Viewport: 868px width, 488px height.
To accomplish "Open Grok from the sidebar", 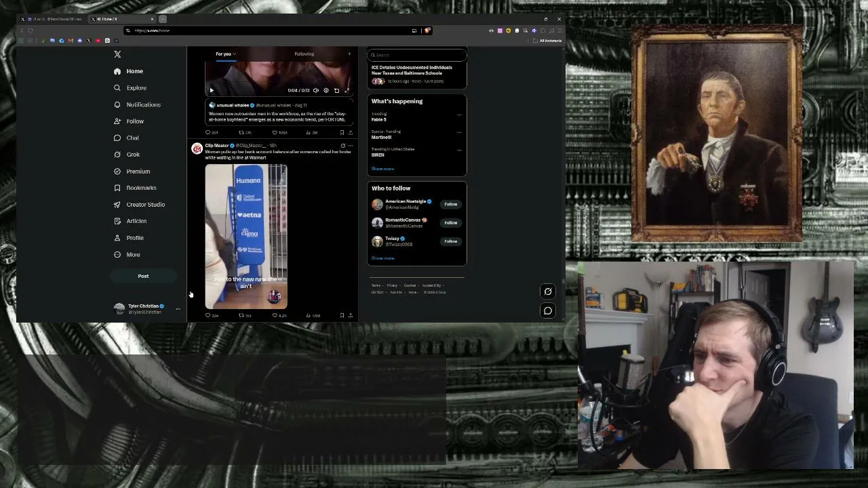I will point(127,155).
